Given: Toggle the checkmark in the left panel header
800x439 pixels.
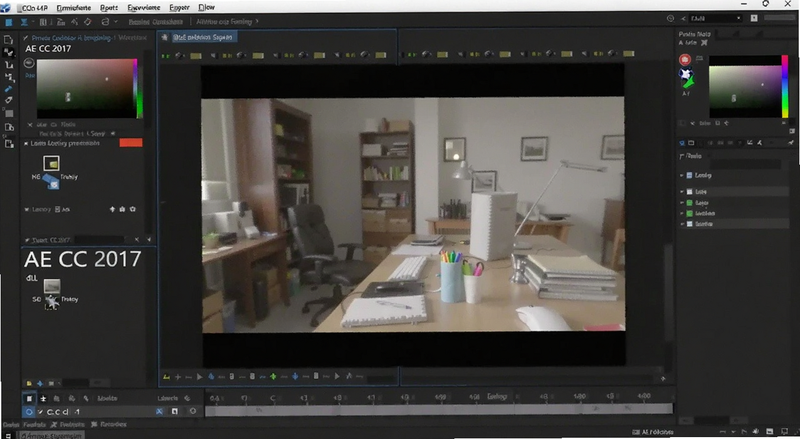Looking at the screenshot, I should [x=25, y=38].
